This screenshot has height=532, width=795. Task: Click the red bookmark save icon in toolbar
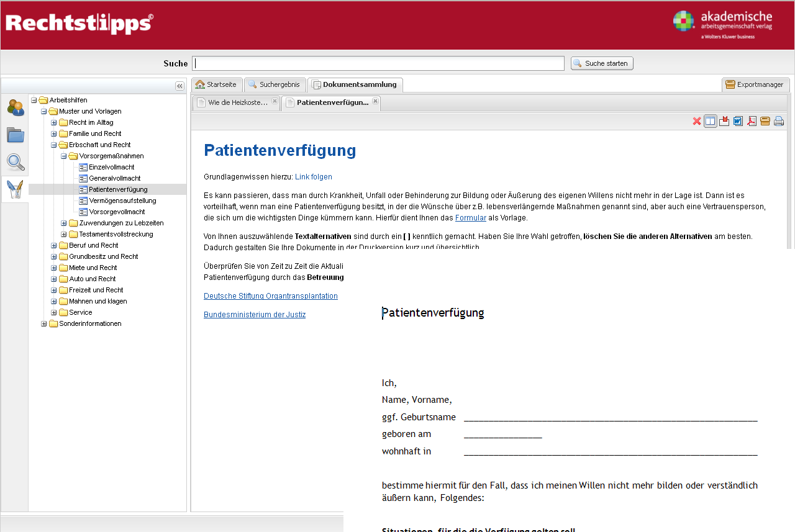[724, 121]
